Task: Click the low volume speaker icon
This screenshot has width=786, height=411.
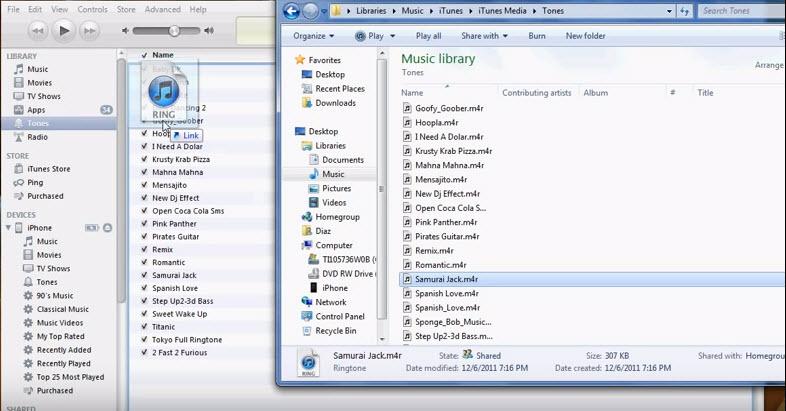Action: [125, 31]
